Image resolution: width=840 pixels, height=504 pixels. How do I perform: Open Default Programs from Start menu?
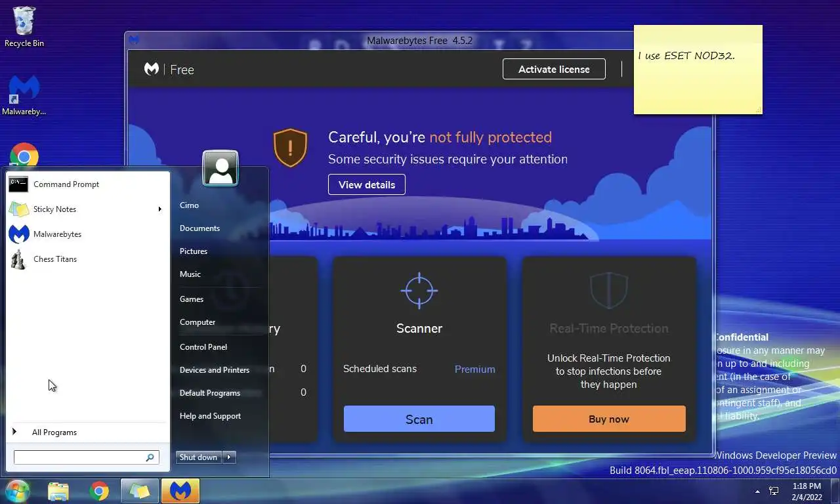pyautogui.click(x=210, y=393)
